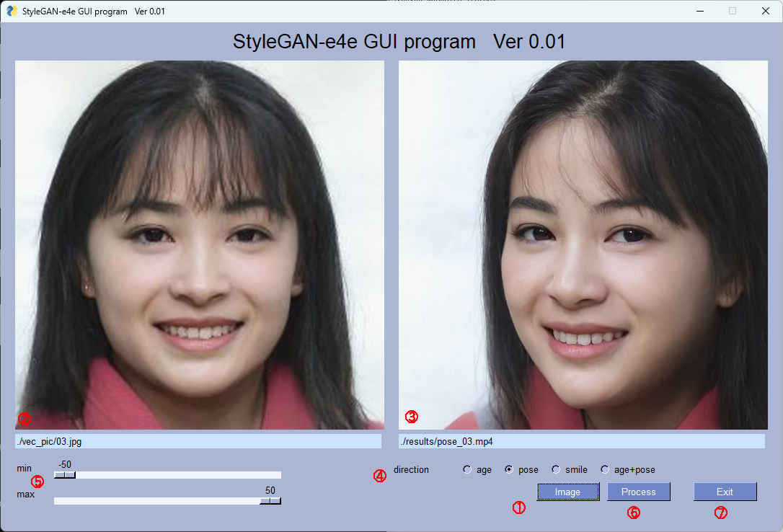This screenshot has width=783, height=532.
Task: Click the min slider handle at -50
Action: 65,475
